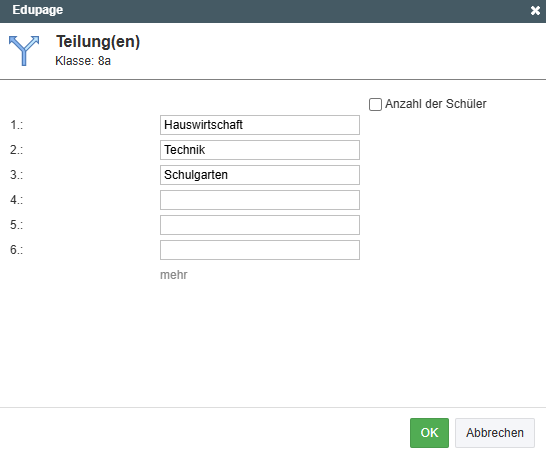This screenshot has width=546, height=456.
Task: Click the Technik division field
Action: point(260,150)
